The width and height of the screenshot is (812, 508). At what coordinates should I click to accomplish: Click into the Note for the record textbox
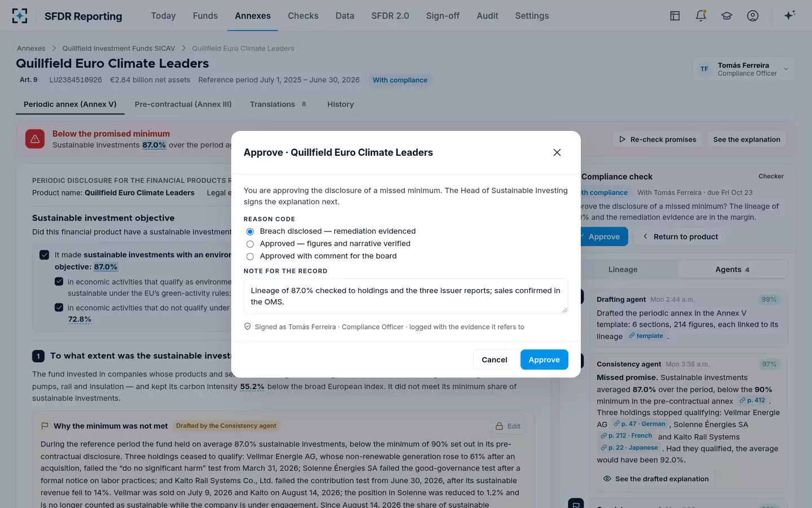[x=406, y=296]
